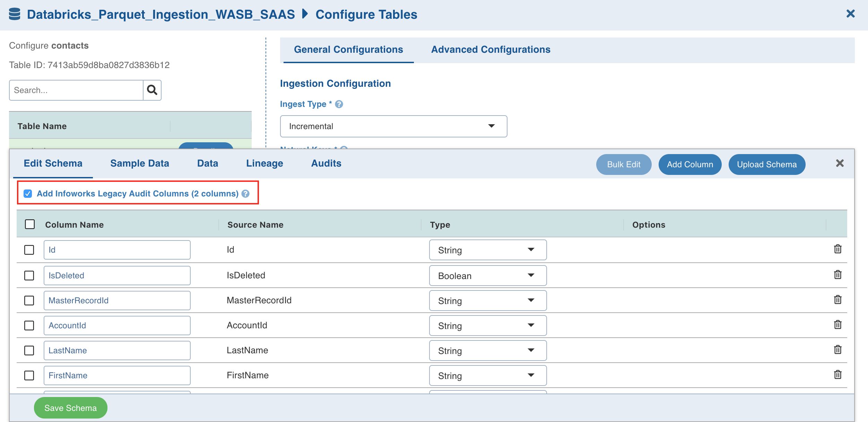Open the Lineage tab
Image resolution: width=868 pixels, height=422 pixels.
point(264,163)
